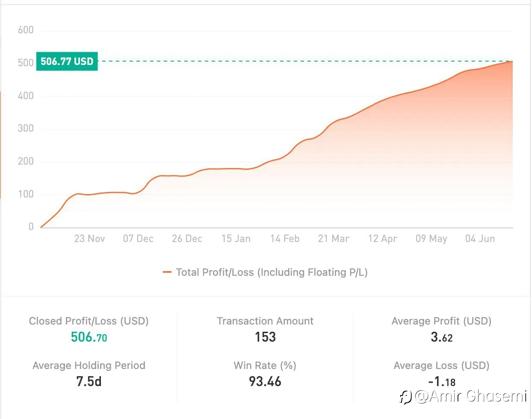Click the Win Rate value 93.46
The height and width of the screenshot is (419, 532).
(265, 381)
